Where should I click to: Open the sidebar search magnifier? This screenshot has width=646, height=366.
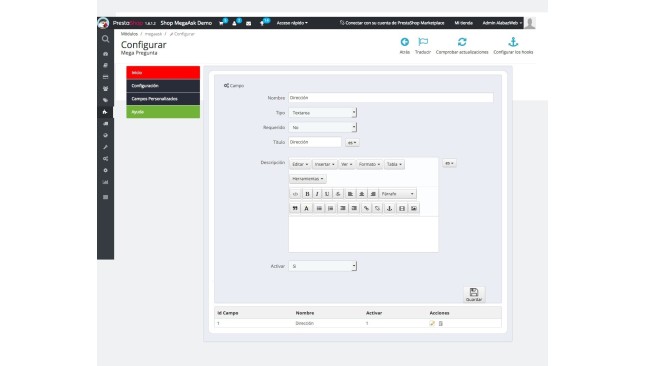click(105, 39)
